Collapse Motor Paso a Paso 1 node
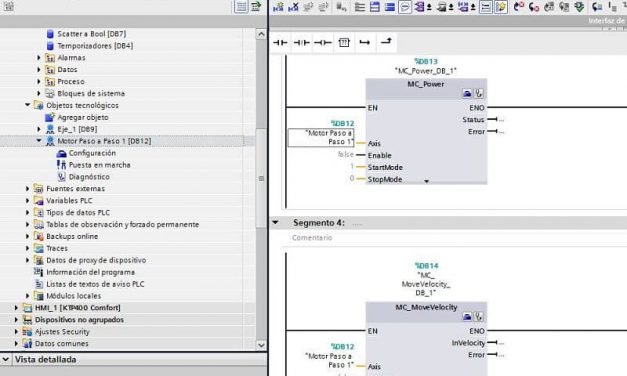 [x=39, y=141]
